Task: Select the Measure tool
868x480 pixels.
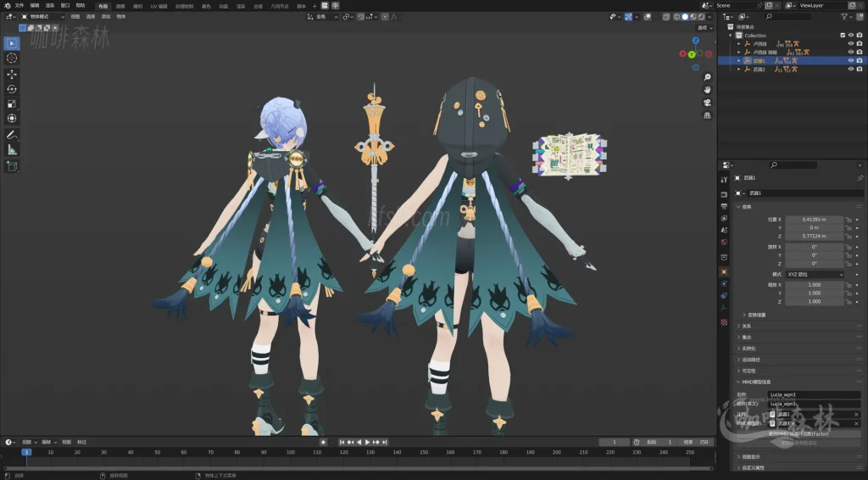Action: tap(12, 150)
